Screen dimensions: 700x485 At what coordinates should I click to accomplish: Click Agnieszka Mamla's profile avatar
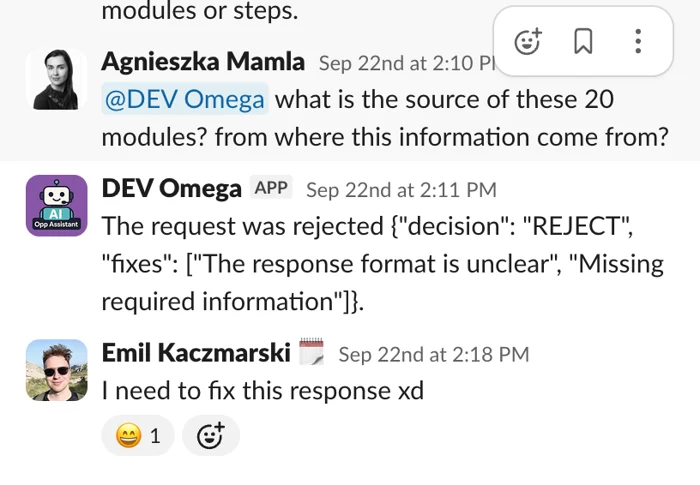click(54, 79)
